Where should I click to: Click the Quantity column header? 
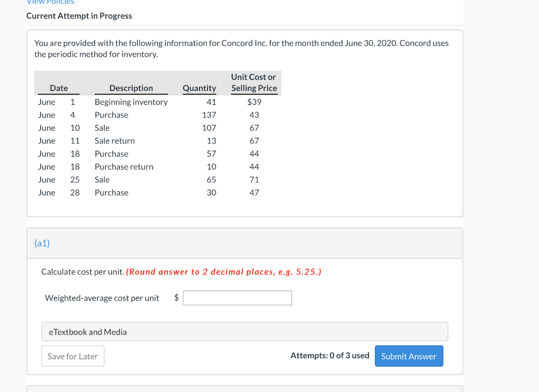coord(199,88)
